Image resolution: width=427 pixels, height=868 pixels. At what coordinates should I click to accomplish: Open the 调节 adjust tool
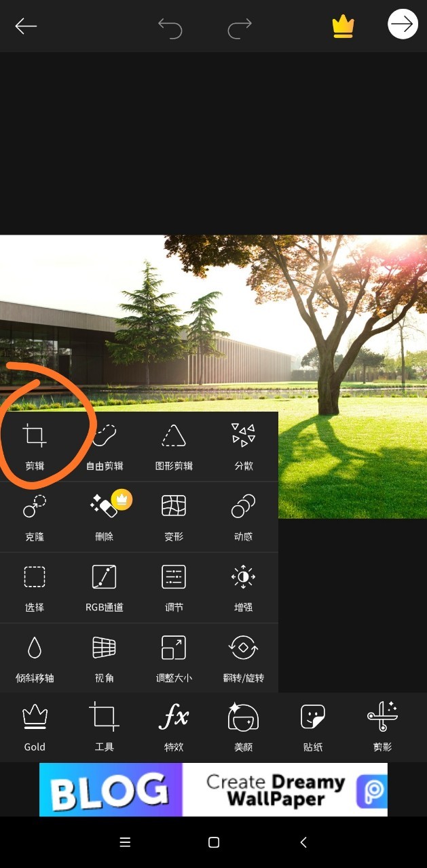point(174,588)
